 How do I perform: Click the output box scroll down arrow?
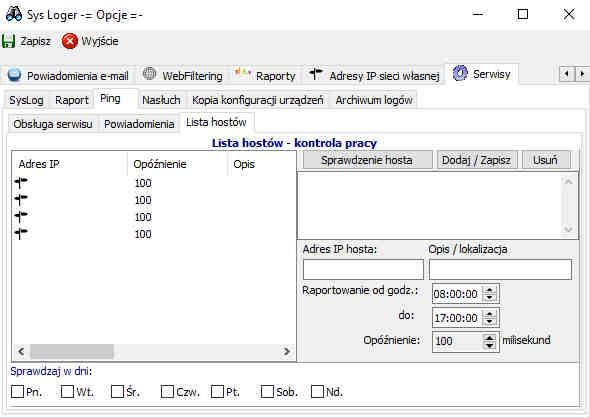[x=568, y=229]
